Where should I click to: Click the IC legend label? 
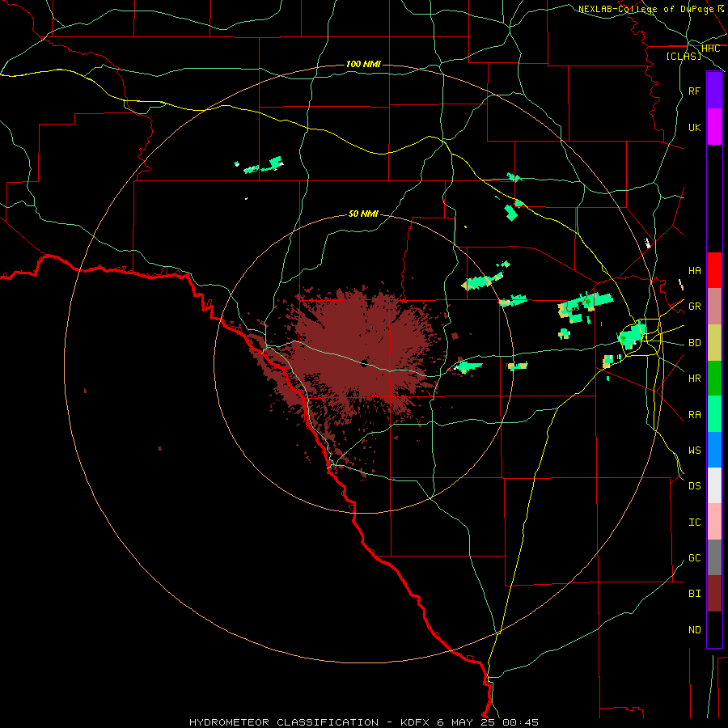(x=695, y=523)
